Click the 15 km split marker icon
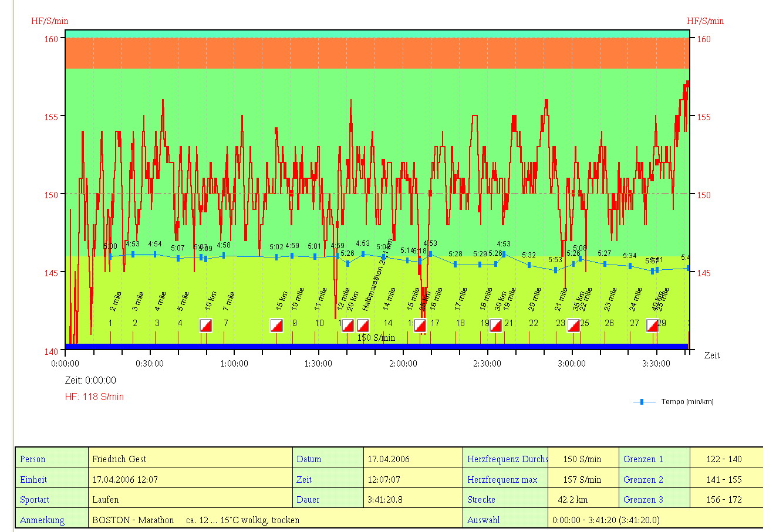The width and height of the screenshot is (776, 532). click(x=276, y=325)
